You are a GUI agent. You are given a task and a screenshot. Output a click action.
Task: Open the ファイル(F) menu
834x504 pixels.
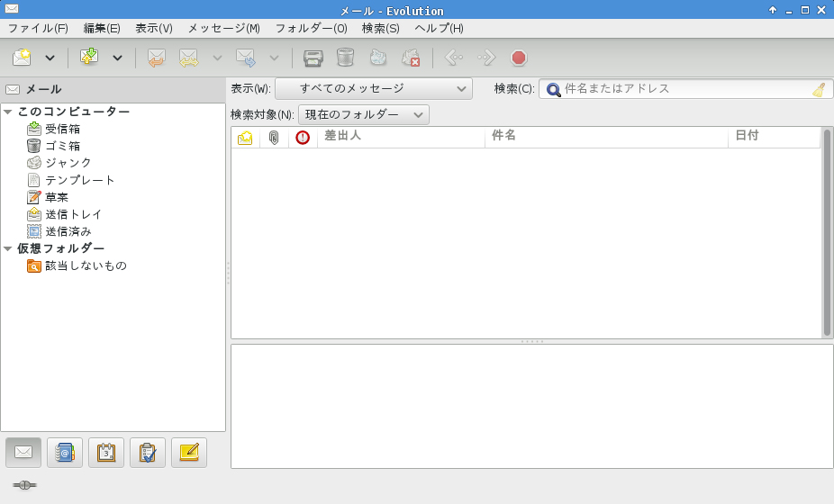point(38,28)
